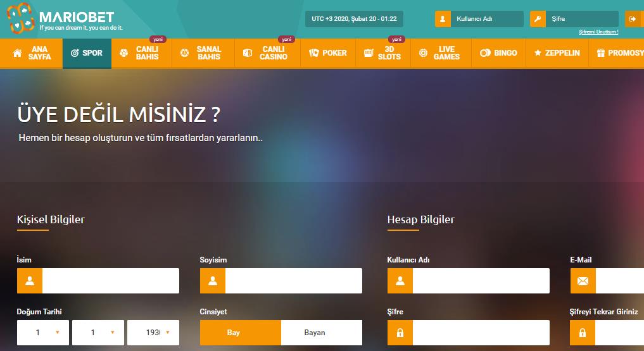
Task: Open the Spor menu tab
Action: (87, 53)
